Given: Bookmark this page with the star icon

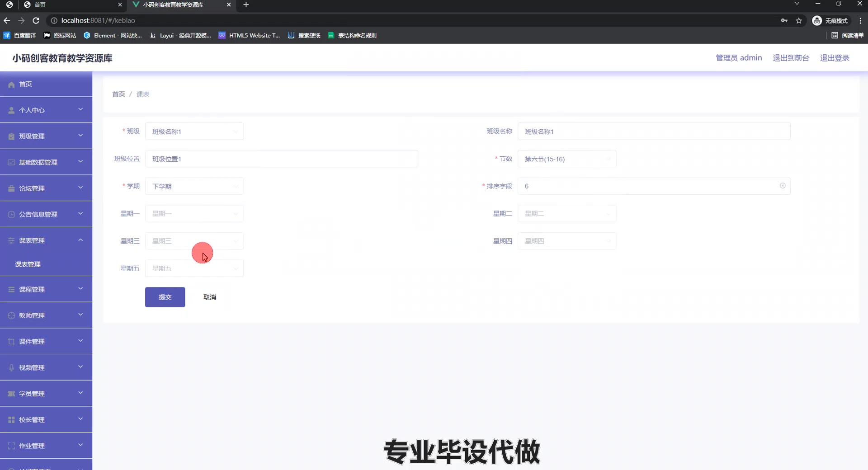Looking at the screenshot, I should tap(799, 20).
